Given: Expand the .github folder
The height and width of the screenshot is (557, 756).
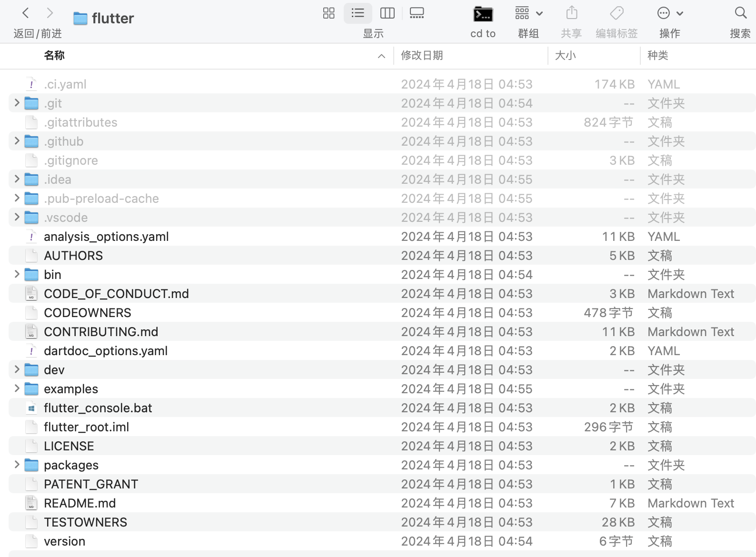Looking at the screenshot, I should [x=17, y=141].
